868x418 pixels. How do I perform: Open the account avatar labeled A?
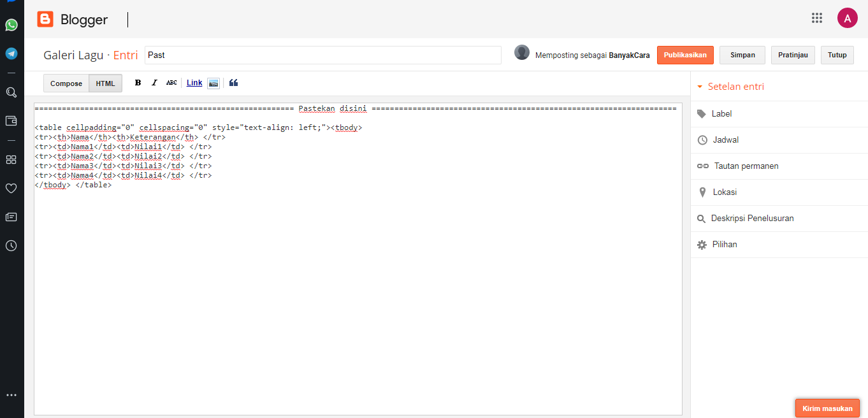[847, 18]
